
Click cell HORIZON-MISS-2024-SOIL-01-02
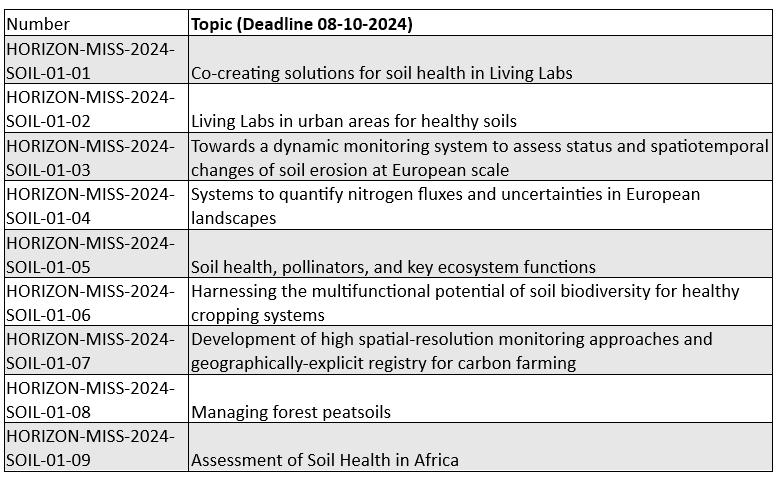tap(96, 108)
